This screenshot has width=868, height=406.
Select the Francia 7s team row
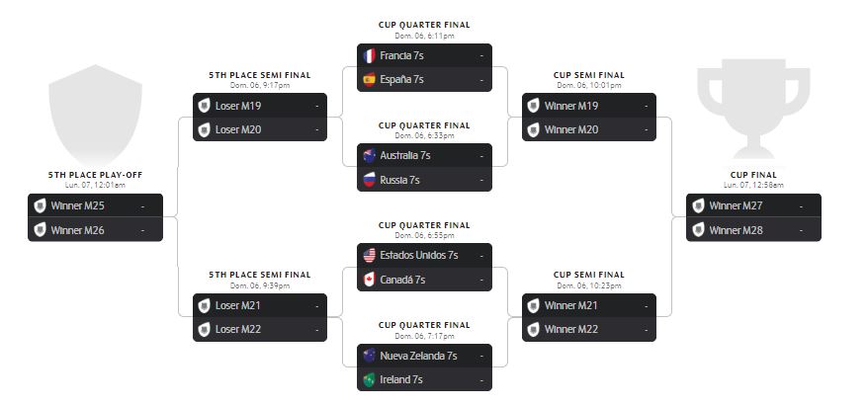[x=424, y=55]
